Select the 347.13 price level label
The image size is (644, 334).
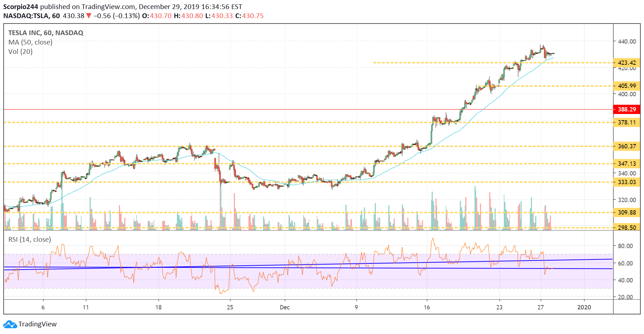click(x=627, y=164)
